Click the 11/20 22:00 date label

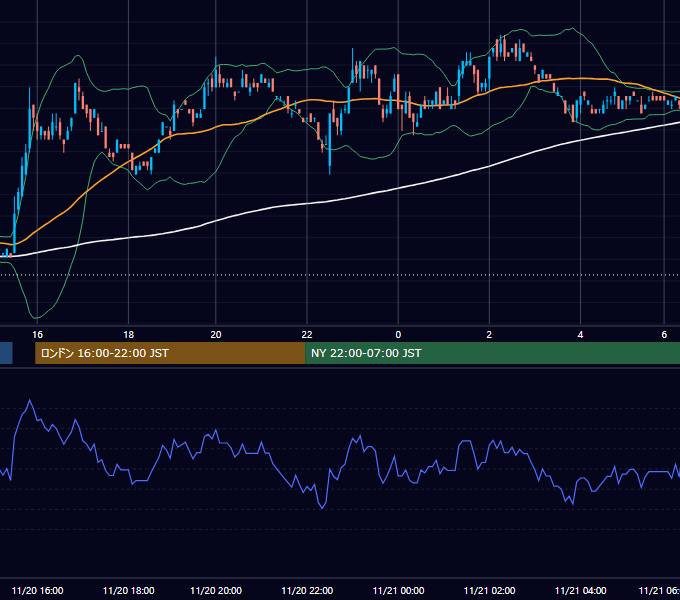pyautogui.click(x=307, y=590)
